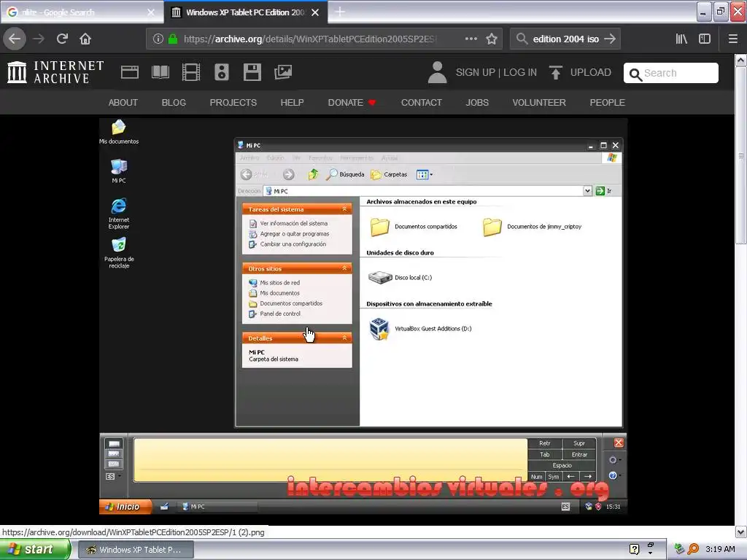Viewport: 747px width, 560px height.
Task: Show site information via the circled i icon
Action: point(158,39)
